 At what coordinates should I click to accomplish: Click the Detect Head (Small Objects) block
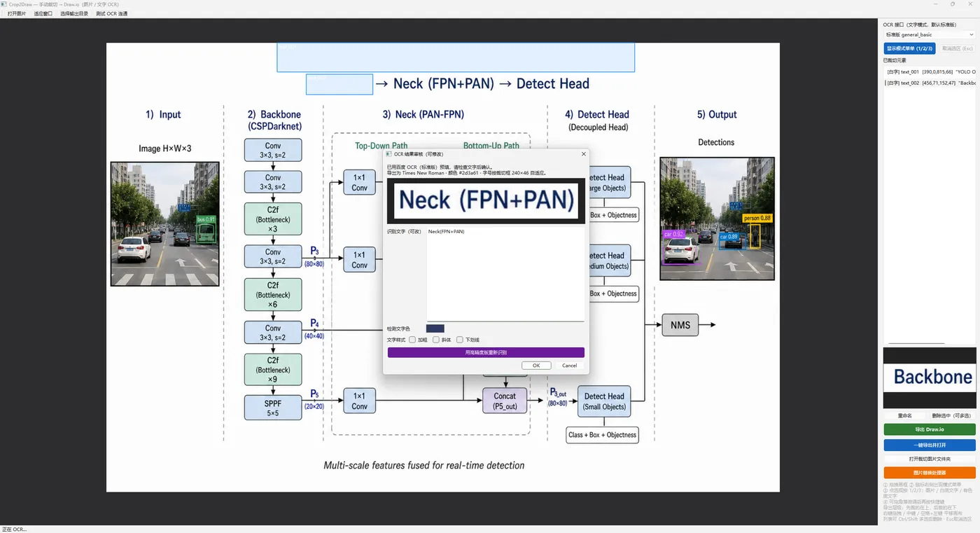coord(604,401)
